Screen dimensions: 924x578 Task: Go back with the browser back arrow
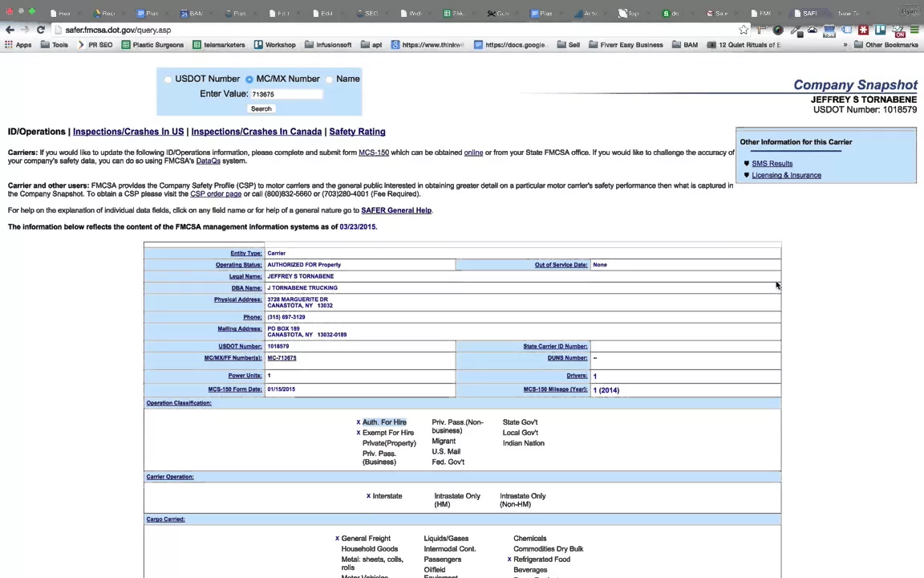[10, 30]
